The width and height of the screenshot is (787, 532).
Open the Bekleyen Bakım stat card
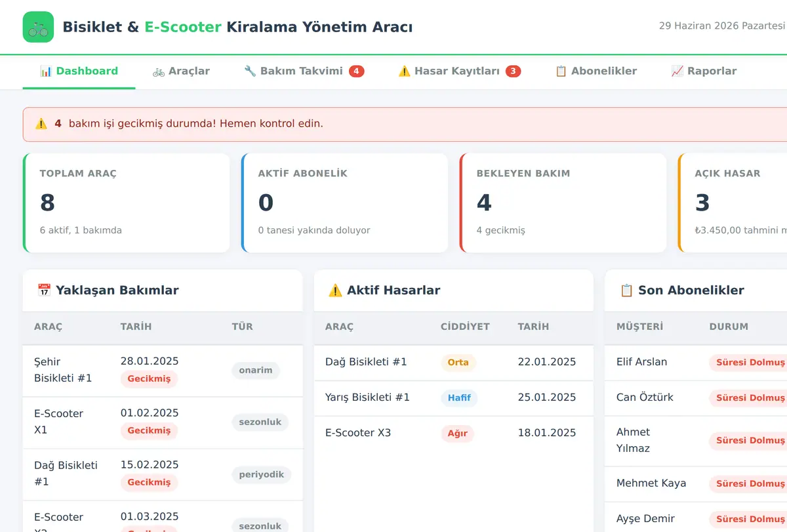coord(563,203)
